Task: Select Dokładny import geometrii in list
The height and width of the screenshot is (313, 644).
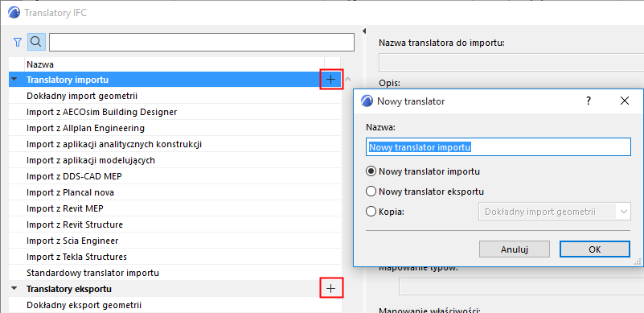Action: click(x=174, y=96)
